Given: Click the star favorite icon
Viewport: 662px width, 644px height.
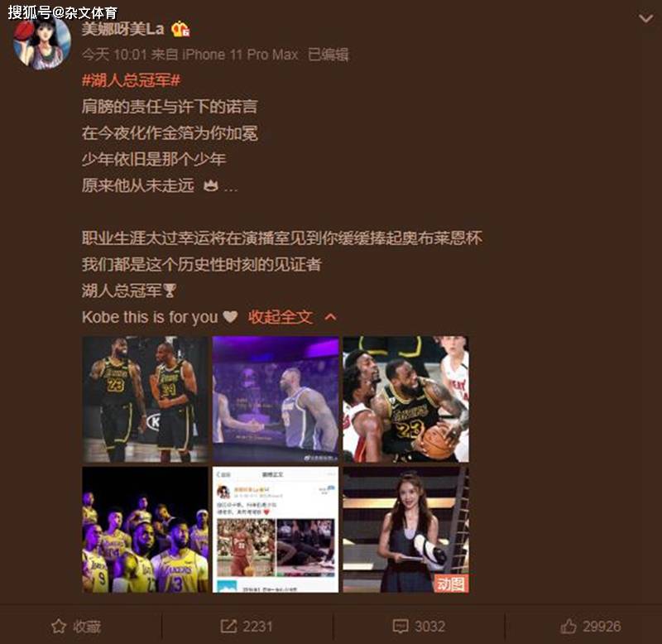Looking at the screenshot, I should click(59, 627).
